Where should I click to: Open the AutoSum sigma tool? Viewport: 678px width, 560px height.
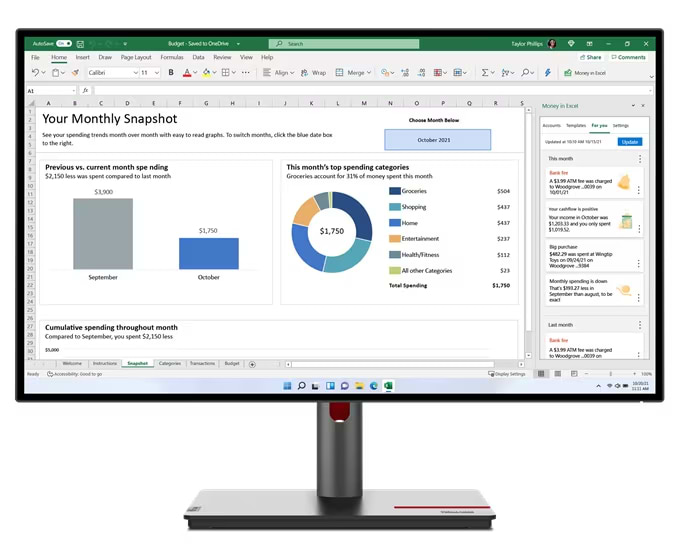point(486,73)
